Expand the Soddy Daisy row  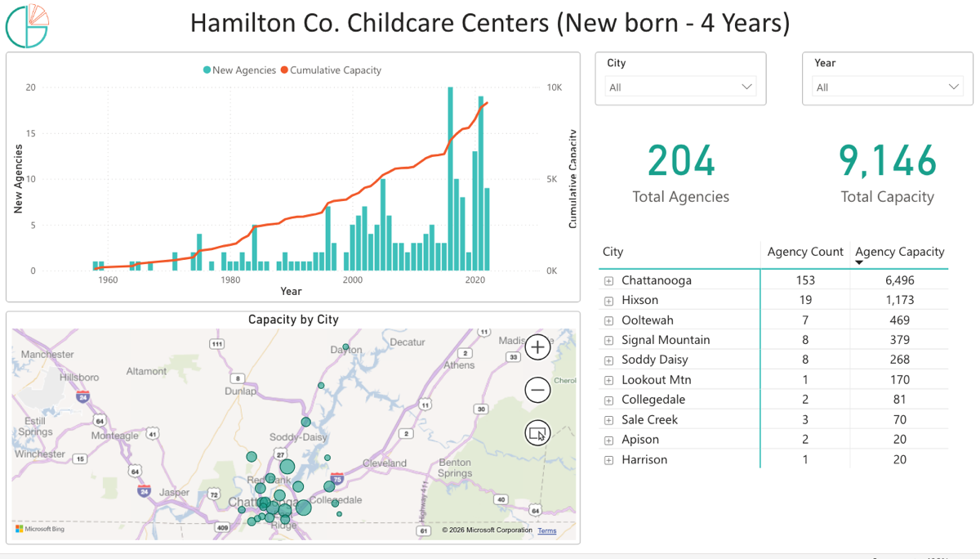(608, 360)
